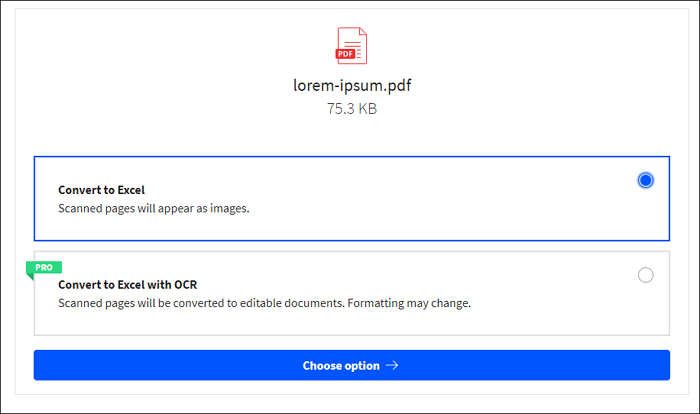
Task: Click "Scanned pages will appear as images" text
Action: pyautogui.click(x=154, y=209)
